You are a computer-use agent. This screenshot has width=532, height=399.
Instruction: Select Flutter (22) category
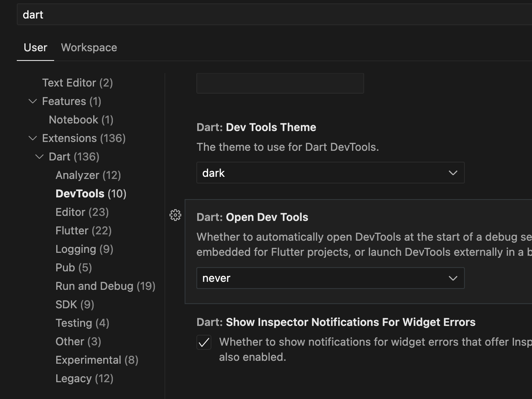pos(83,231)
